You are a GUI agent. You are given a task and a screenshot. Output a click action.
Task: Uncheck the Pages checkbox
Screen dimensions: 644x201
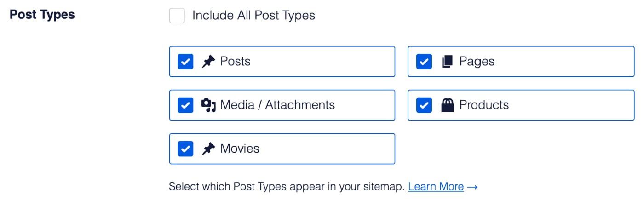[424, 62]
